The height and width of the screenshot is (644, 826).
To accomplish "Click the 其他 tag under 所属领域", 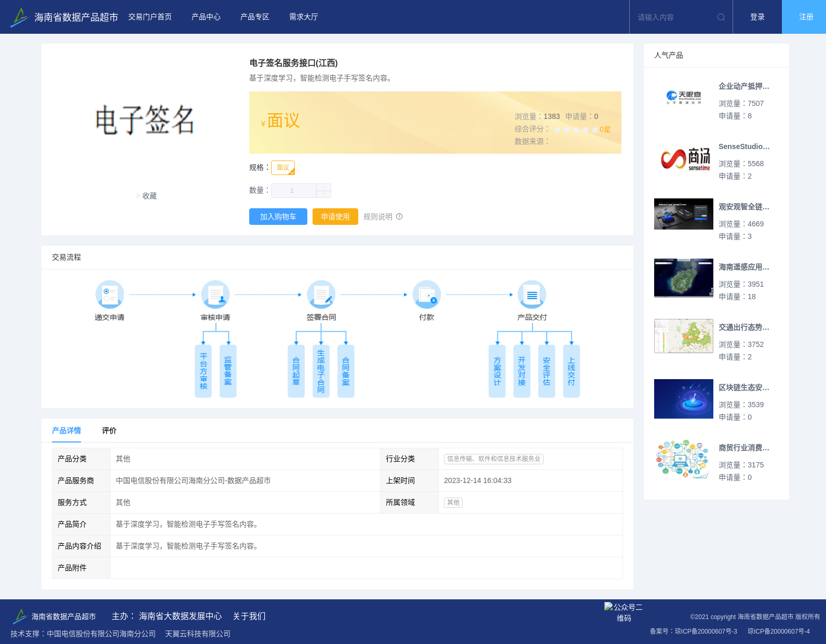I will pyautogui.click(x=453, y=503).
